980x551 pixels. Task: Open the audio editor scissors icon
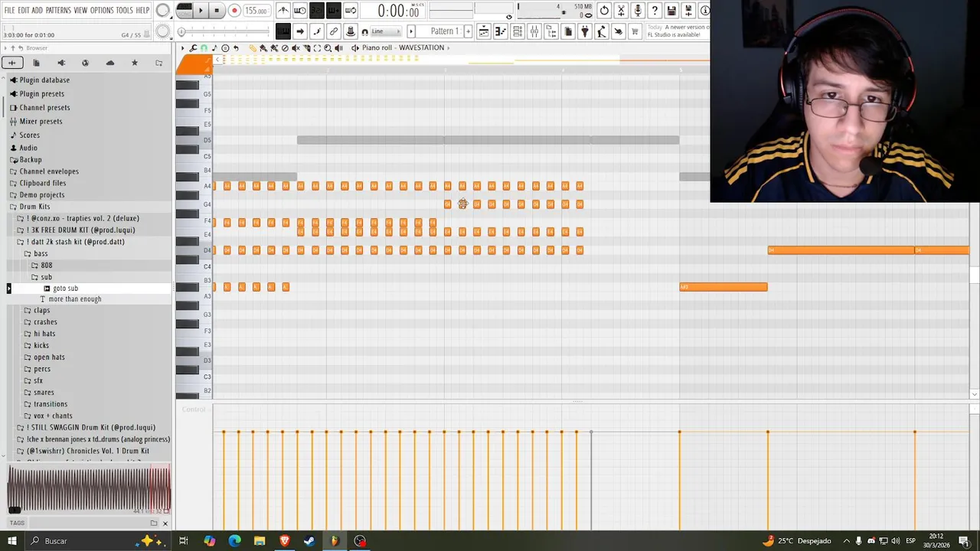click(x=621, y=11)
